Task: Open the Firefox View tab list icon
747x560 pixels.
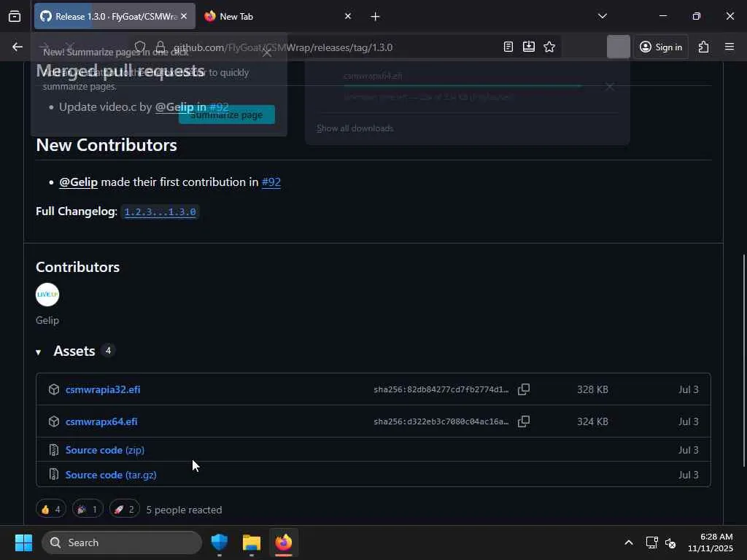Action: click(x=15, y=16)
